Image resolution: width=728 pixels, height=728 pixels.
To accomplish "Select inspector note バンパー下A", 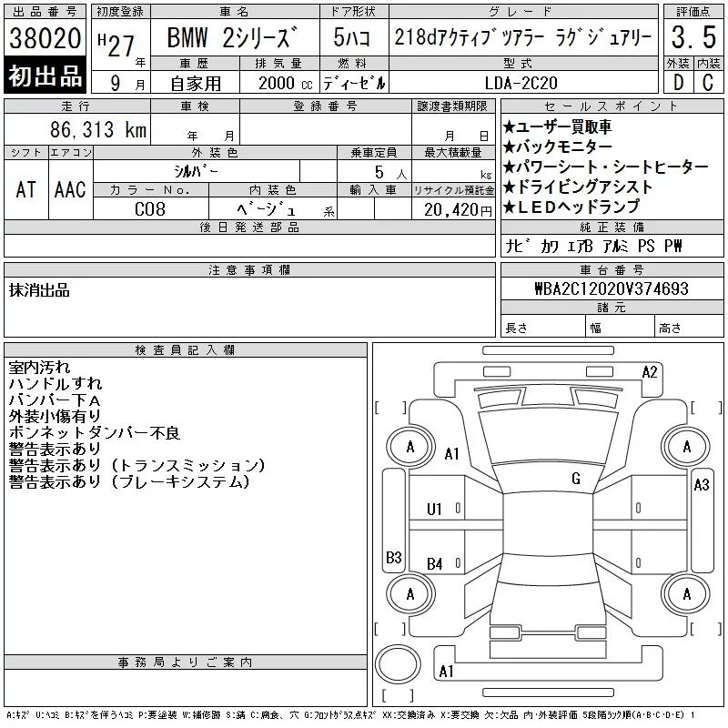I will coord(55,400).
